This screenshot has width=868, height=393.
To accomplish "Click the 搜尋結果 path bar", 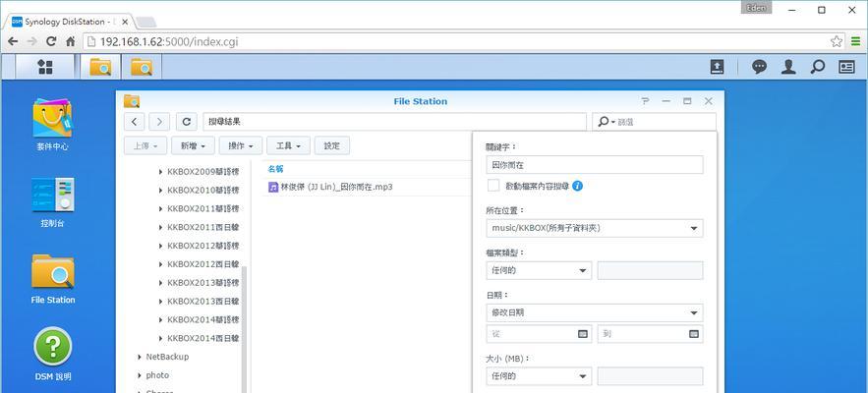I will (x=395, y=122).
